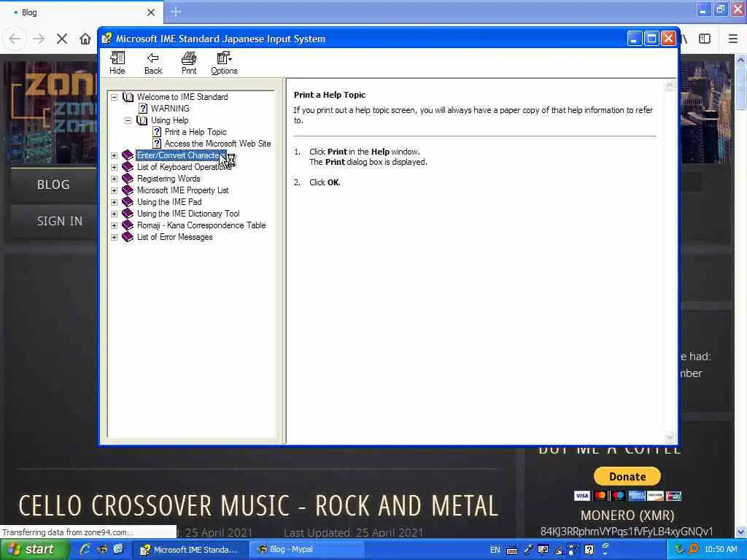Open the Options toolbar menu
This screenshot has height=560, width=747.
click(224, 63)
